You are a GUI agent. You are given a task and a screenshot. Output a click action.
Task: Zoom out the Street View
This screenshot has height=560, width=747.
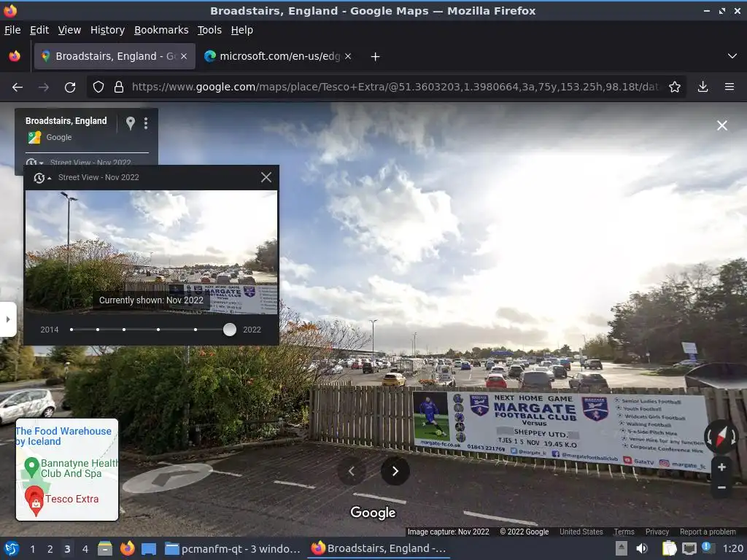[x=721, y=488]
